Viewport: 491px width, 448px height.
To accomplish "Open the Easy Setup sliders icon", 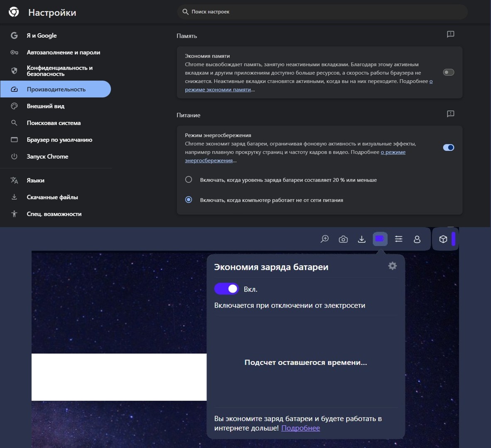I will click(398, 239).
